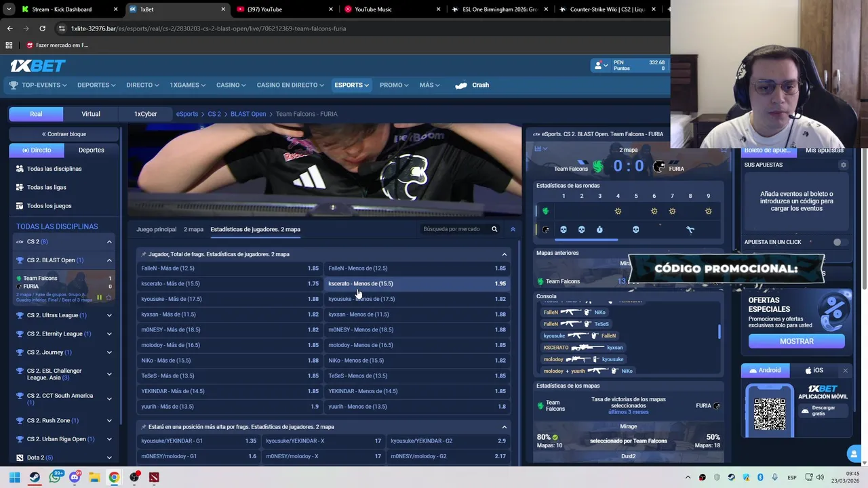Click the round 1 skull icon for FURIA
Screen dimensions: 868x488
564,230
